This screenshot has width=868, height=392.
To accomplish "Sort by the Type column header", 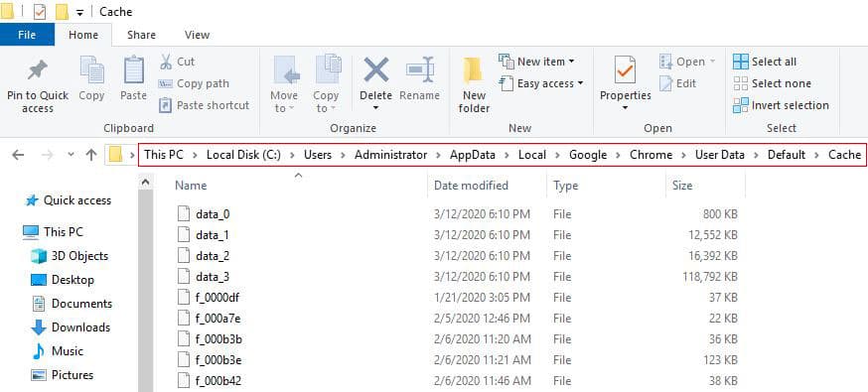I will click(565, 186).
